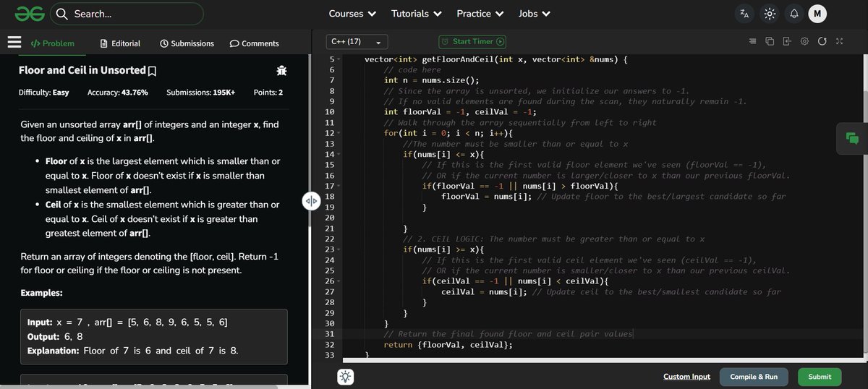Click the GeeksforGeeks logo
868x389 pixels.
coord(31,13)
